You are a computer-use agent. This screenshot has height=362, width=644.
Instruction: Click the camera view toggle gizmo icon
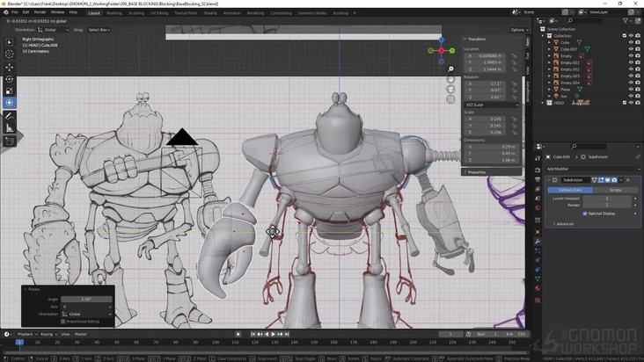coord(450,89)
